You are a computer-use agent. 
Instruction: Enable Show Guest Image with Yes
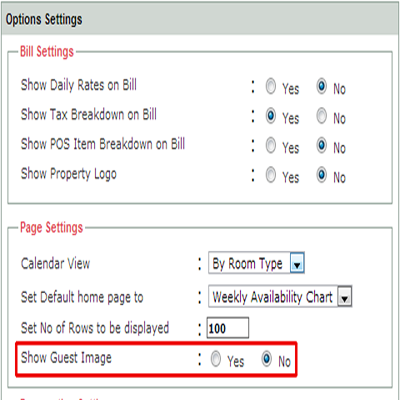click(x=216, y=359)
